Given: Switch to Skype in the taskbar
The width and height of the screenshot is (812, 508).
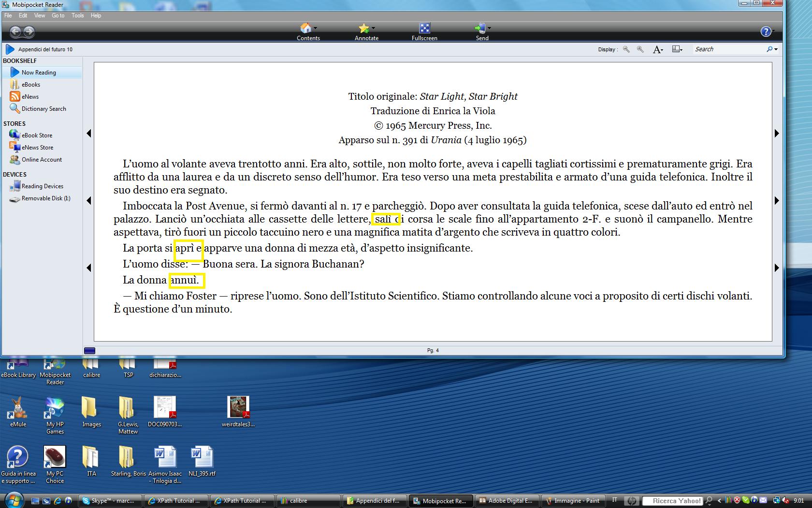Looking at the screenshot, I should tap(111, 501).
